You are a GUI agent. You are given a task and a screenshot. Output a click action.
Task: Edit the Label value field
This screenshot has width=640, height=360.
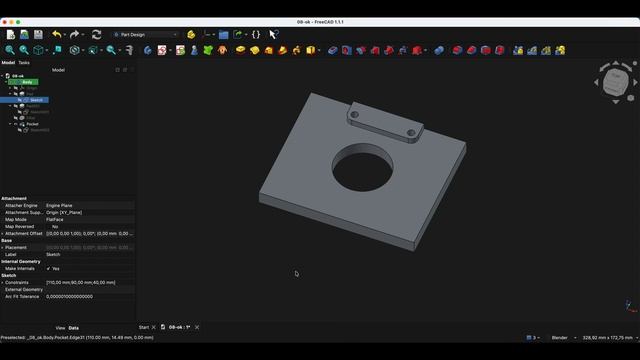(89, 254)
